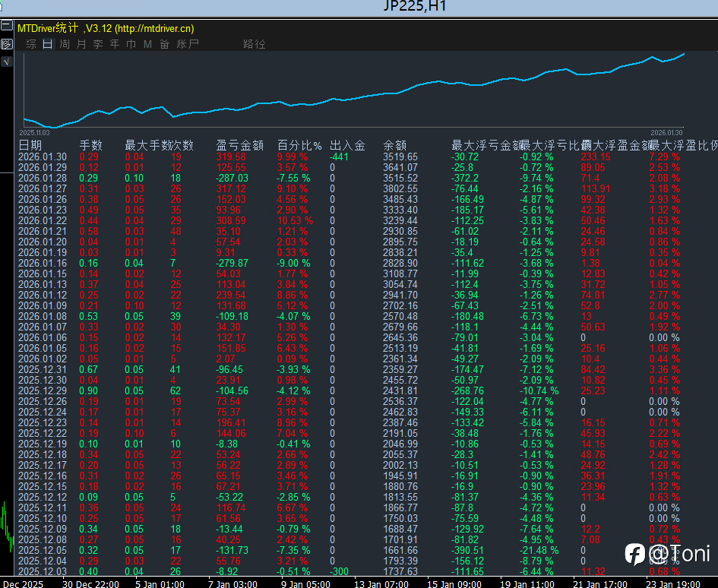
Task: Open the 周 weekly statistics tab
Action: (65, 44)
